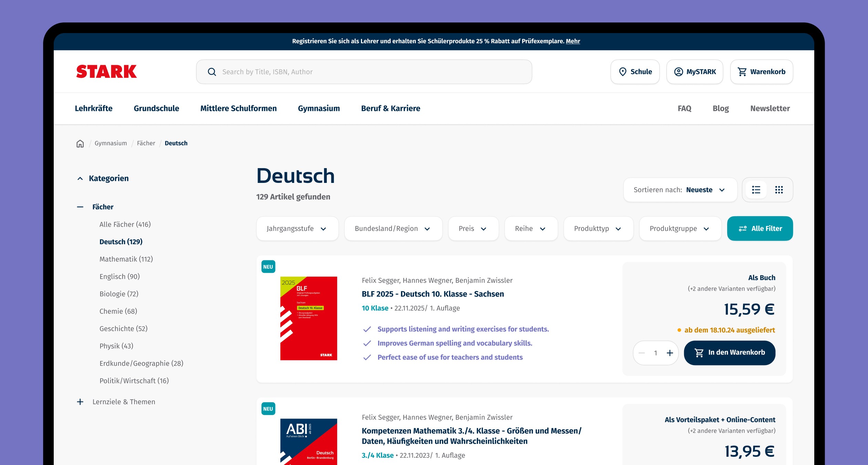Viewport: 868px width, 465px height.
Task: Click the search magnifier icon
Action: click(212, 72)
